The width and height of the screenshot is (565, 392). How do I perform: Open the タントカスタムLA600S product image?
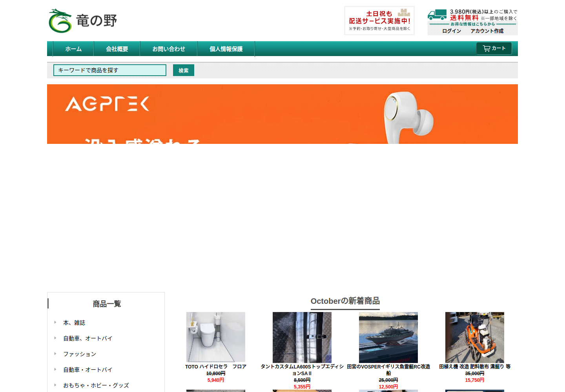[x=302, y=337]
